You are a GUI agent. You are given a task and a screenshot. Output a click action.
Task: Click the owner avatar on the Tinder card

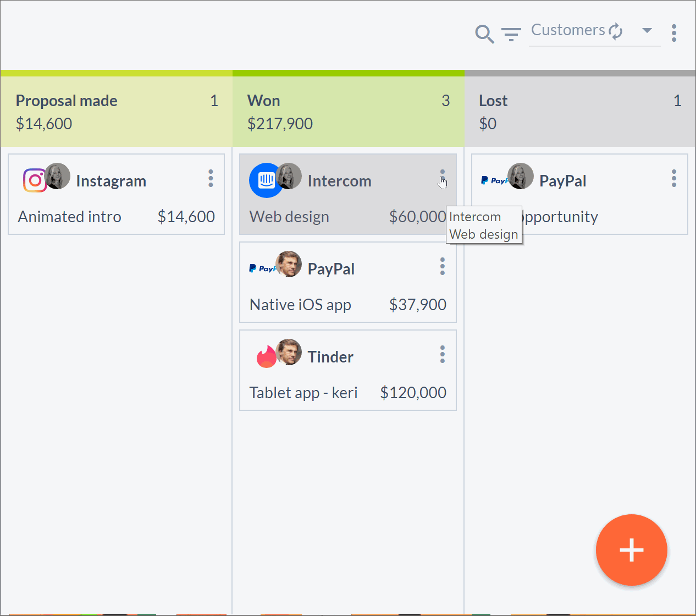(x=289, y=352)
